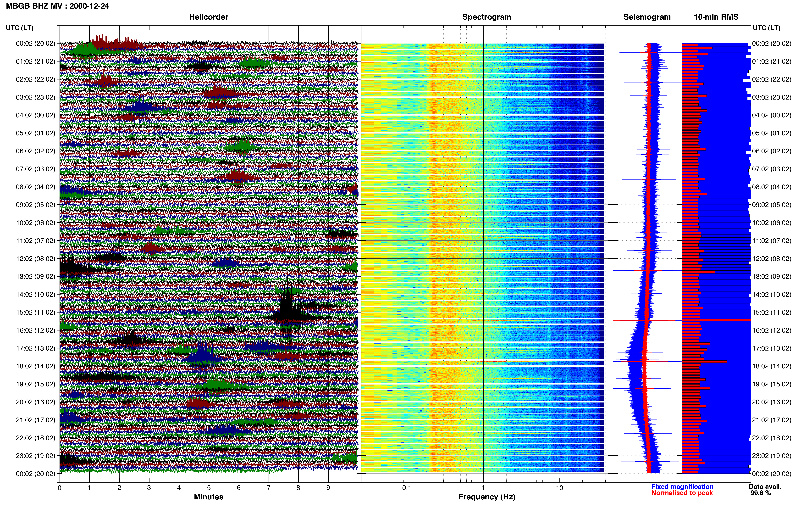
Task: Click '08:02 (04:02)' on the Helicorder time axis
Action: click(x=35, y=187)
